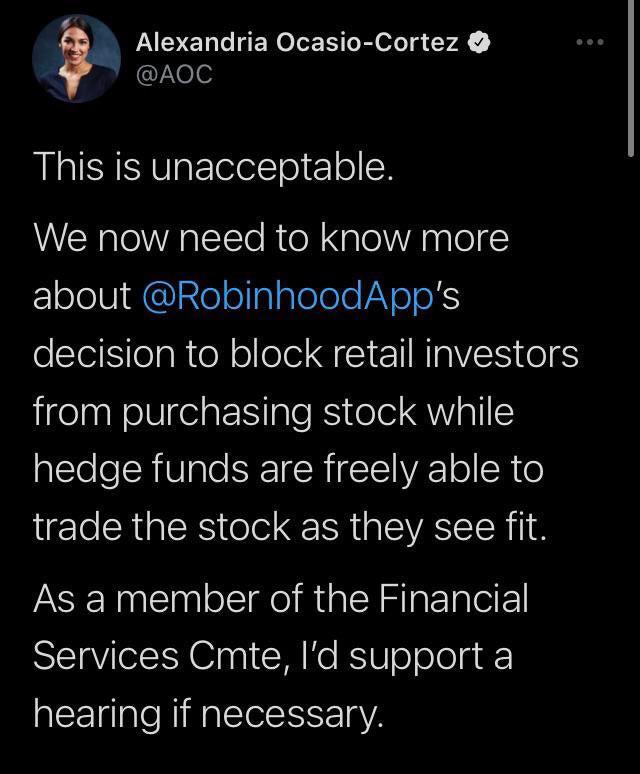Click the word "unacceptable" in the tweet
The image size is (640, 774).
270,166
